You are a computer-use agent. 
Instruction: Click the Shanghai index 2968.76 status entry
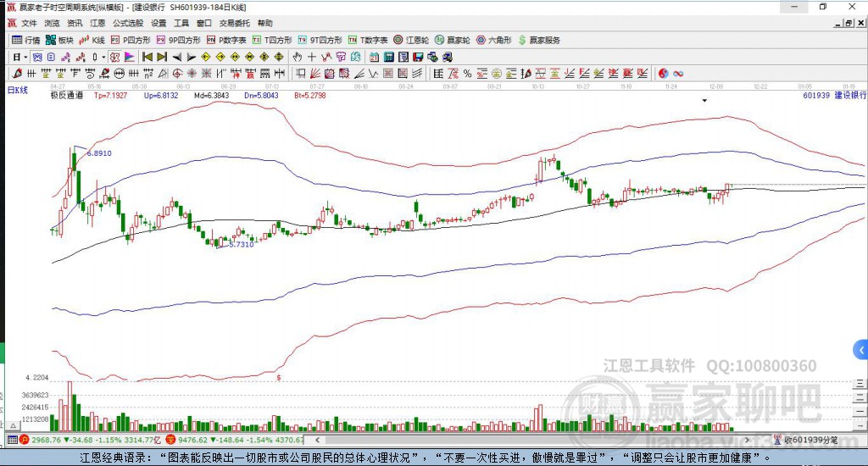91,440
